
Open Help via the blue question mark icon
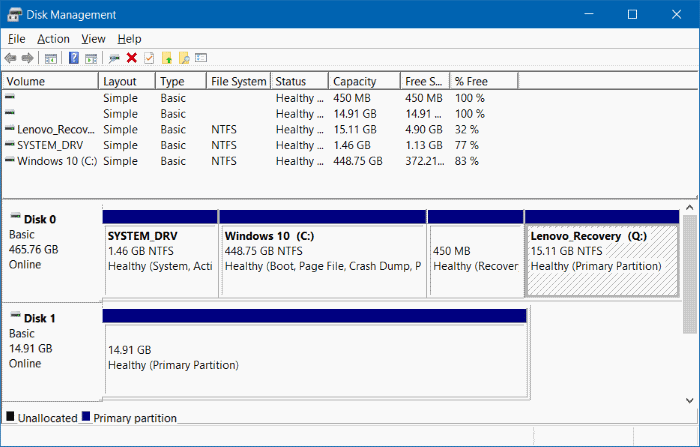[74, 58]
